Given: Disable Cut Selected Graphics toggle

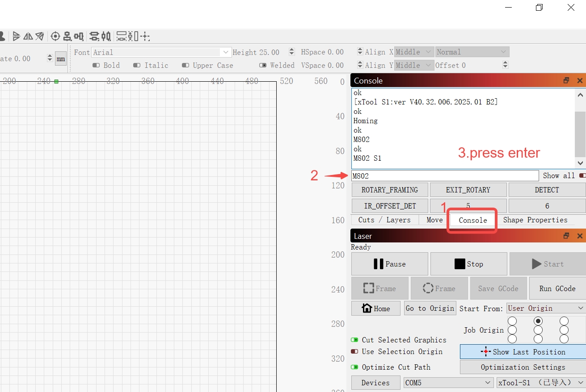Looking at the screenshot, I should [354, 340].
